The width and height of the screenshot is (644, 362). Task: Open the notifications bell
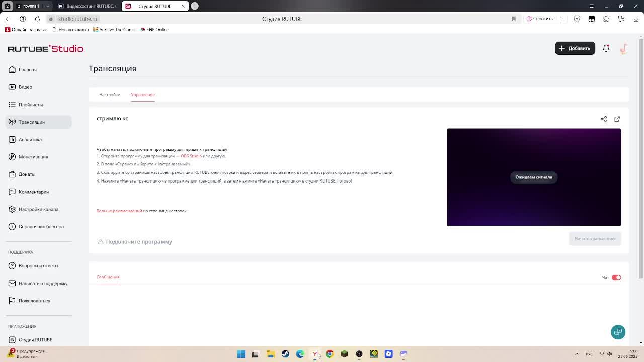pyautogui.click(x=606, y=48)
